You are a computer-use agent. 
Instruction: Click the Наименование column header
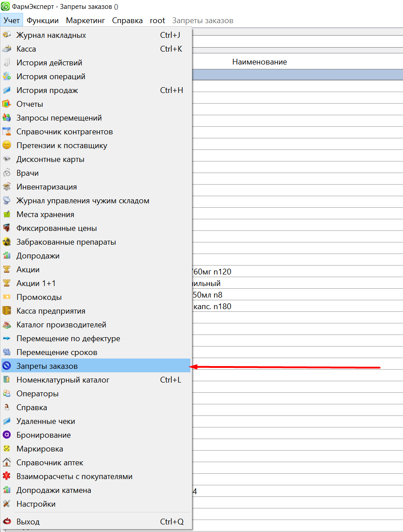point(259,62)
